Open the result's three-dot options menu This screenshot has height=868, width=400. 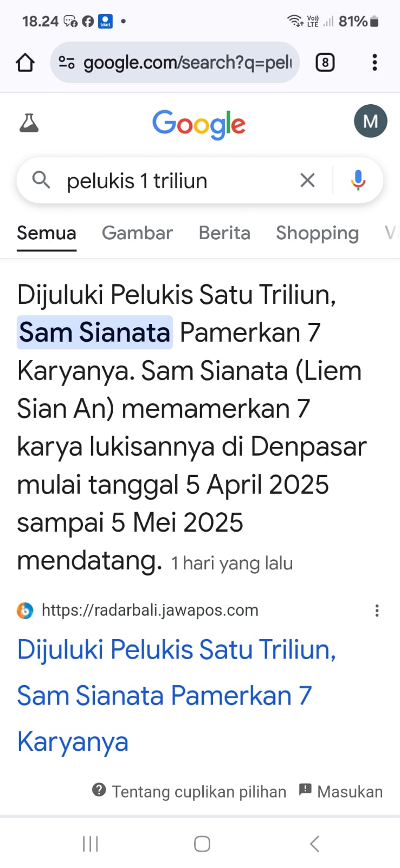pyautogui.click(x=377, y=611)
